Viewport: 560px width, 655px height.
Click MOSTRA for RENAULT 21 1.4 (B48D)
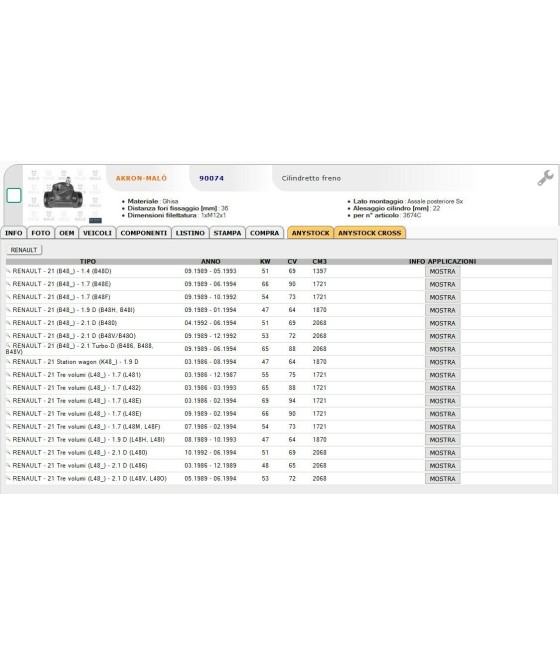[x=443, y=272]
